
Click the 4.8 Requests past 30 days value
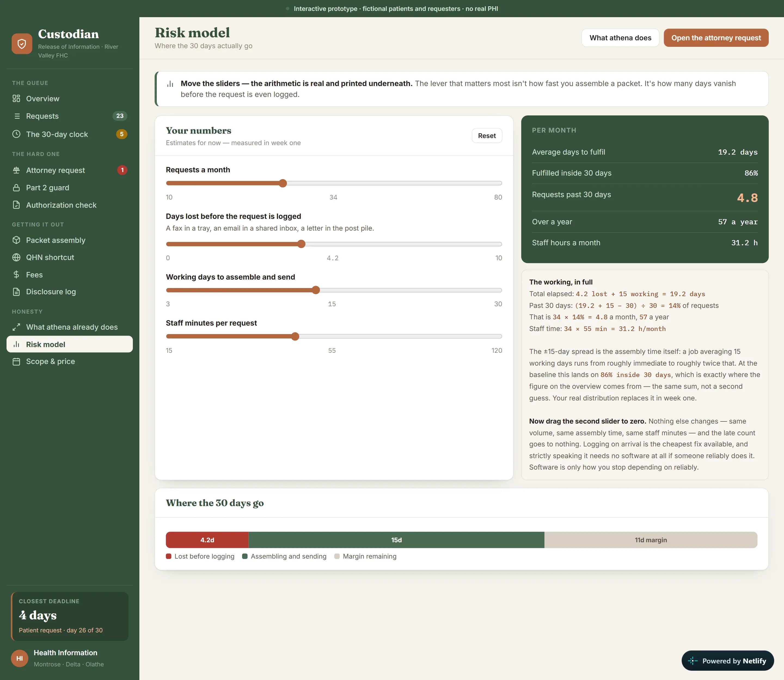[x=747, y=198]
